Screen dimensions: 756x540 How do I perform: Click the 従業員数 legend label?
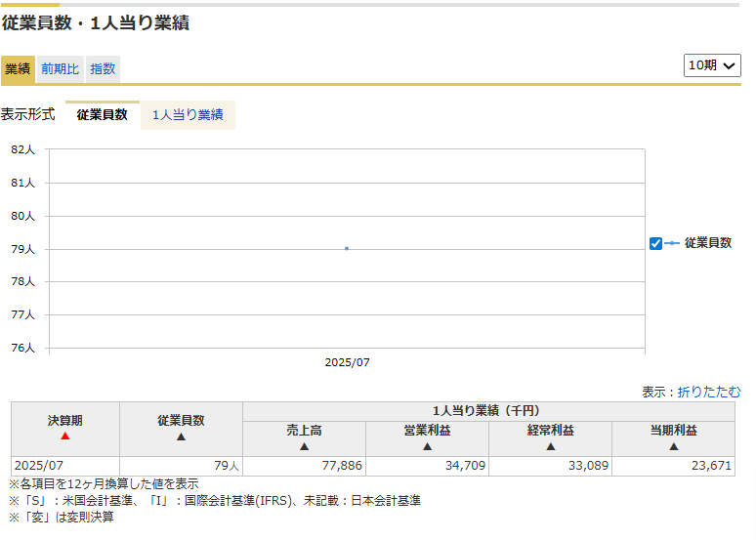tap(708, 243)
